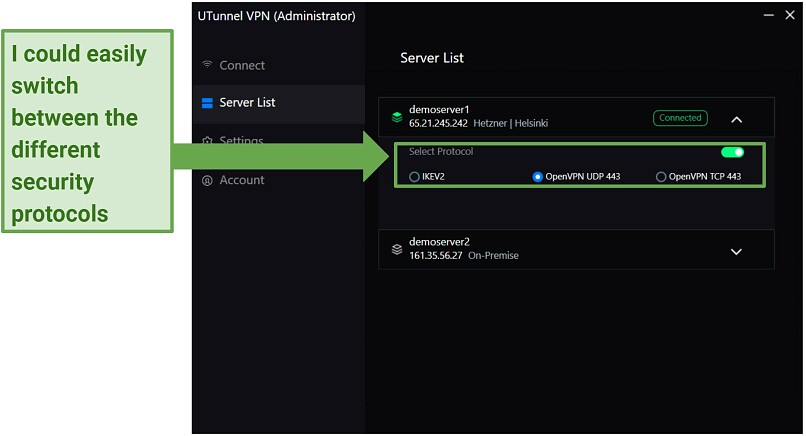The width and height of the screenshot is (806, 436).
Task: Click the Select Protocol label
Action: coord(441,152)
